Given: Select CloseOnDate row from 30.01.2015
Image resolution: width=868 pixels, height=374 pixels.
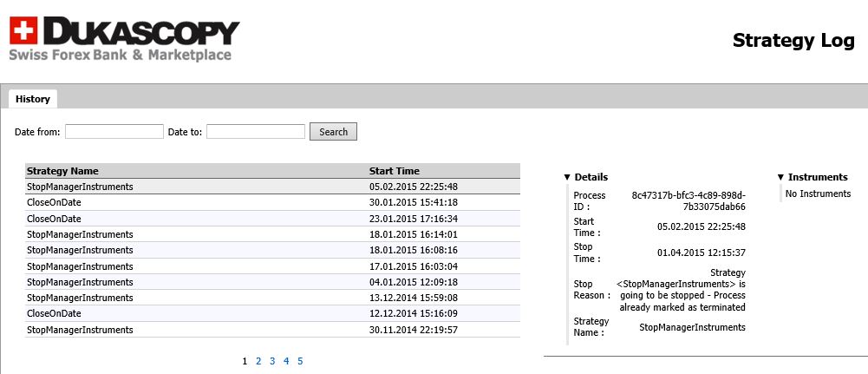Looking at the screenshot, I should (x=54, y=202).
